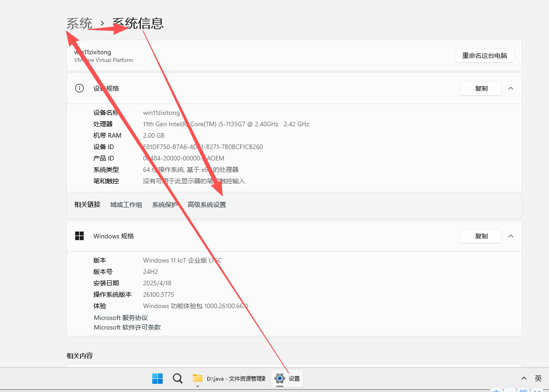The image size is (549, 392).
Task: Open taskbar Search magnifier icon
Action: (x=178, y=378)
